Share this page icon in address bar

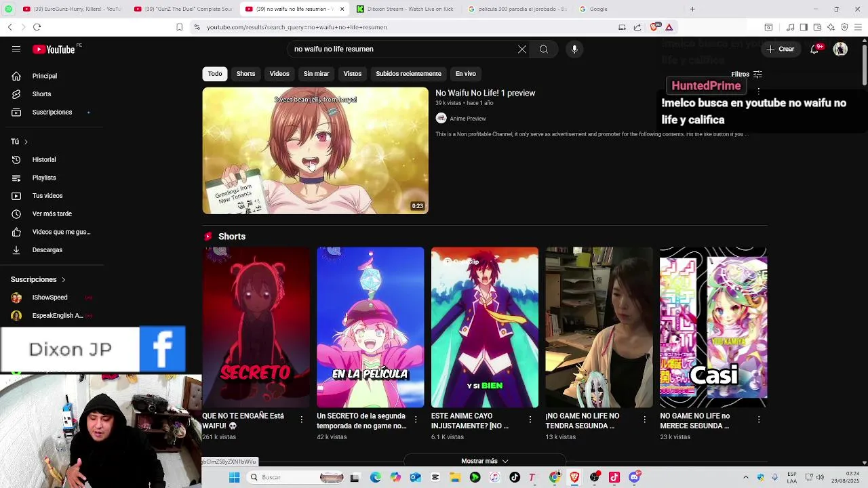coord(637,27)
